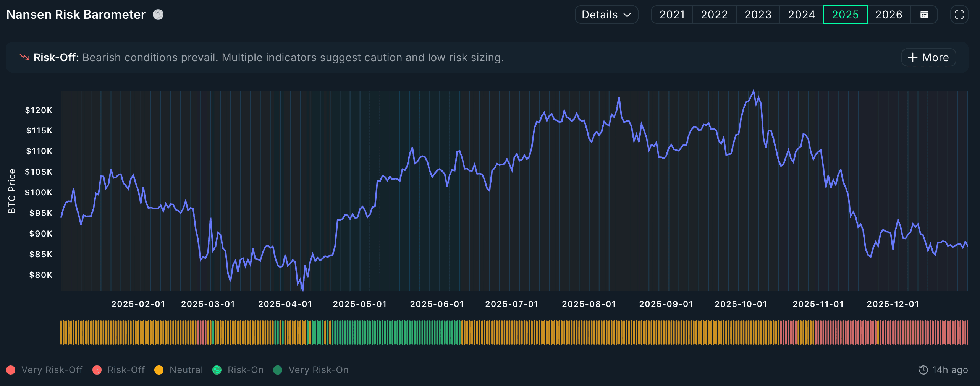
Task: Toggle the Neutral legend series
Action: coord(178,370)
